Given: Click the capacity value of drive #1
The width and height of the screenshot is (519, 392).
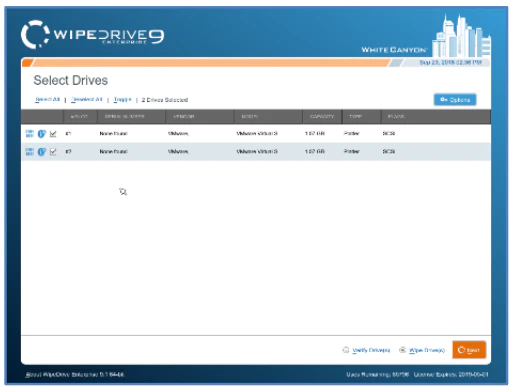Looking at the screenshot, I should pos(315,134).
